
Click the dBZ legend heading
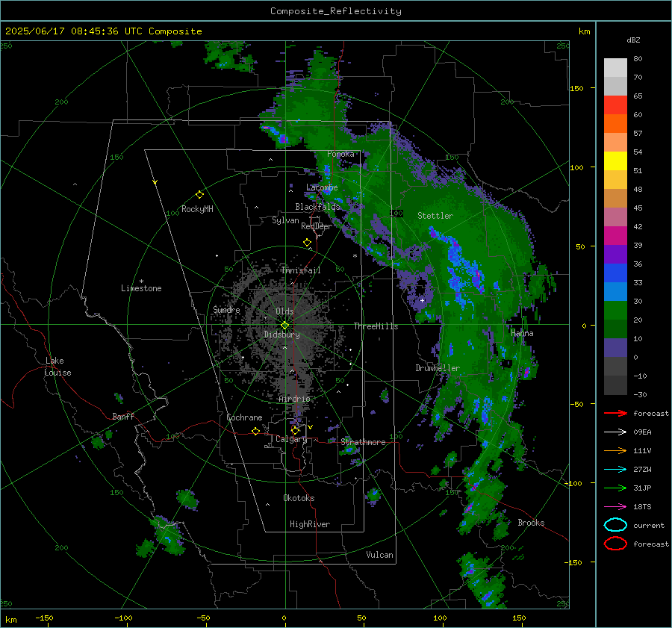click(x=633, y=40)
